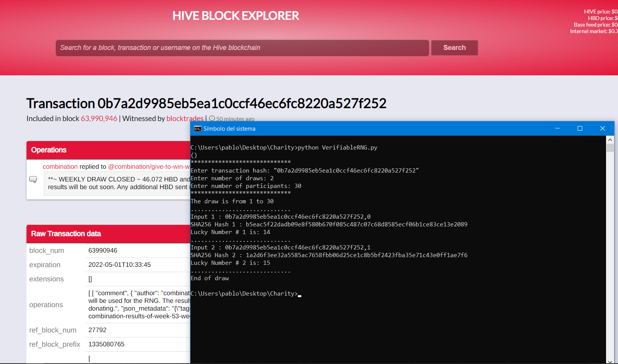Viewport: 618px width, 364px height.
Task: Click the WEEKLY DRAW CLOSED comment text
Action: coord(119,183)
